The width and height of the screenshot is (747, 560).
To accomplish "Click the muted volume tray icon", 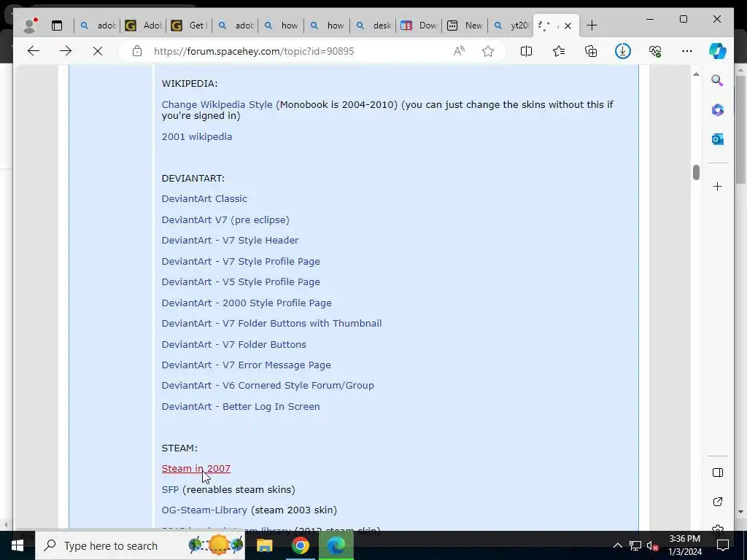I will point(652,545).
